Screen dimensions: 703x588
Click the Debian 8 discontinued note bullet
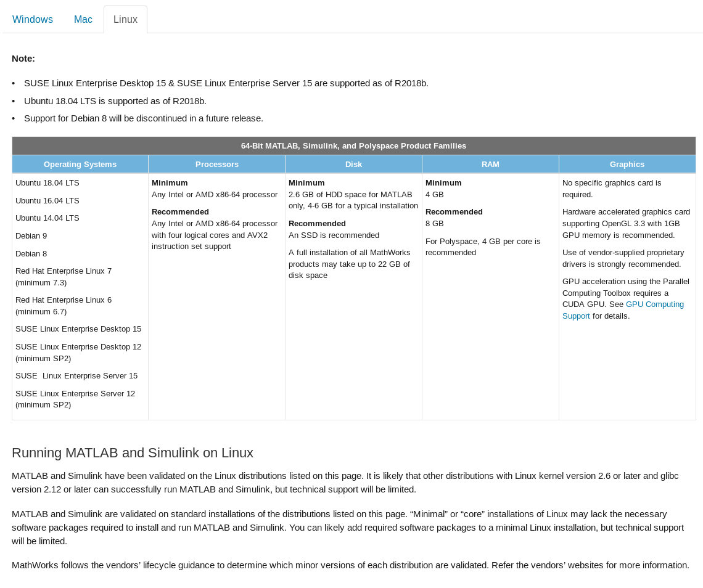pos(144,118)
